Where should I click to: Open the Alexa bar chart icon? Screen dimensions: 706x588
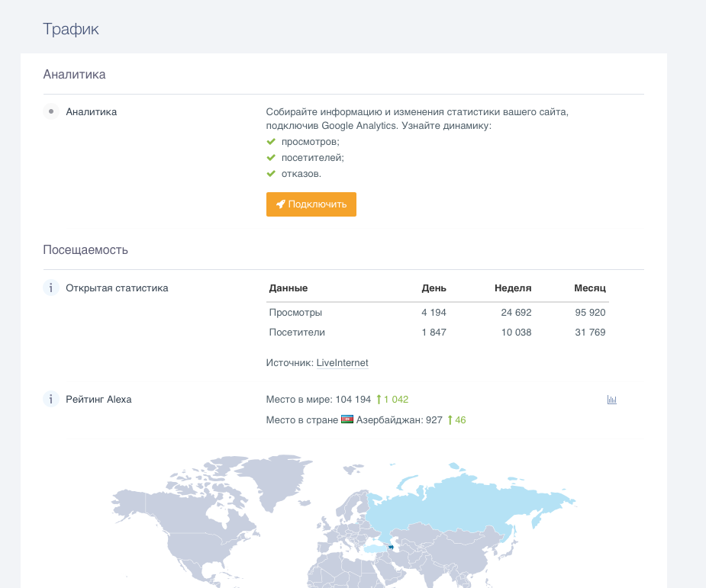tap(611, 400)
